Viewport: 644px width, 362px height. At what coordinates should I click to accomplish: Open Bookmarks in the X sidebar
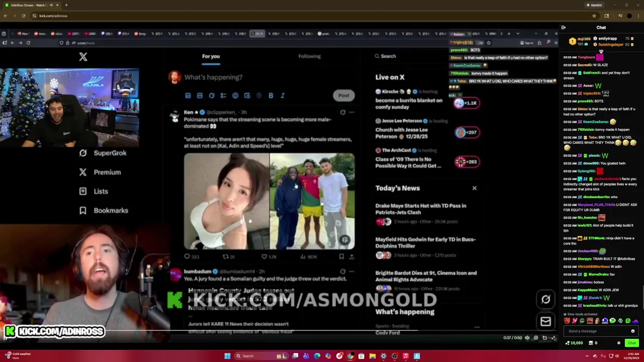(x=104, y=211)
